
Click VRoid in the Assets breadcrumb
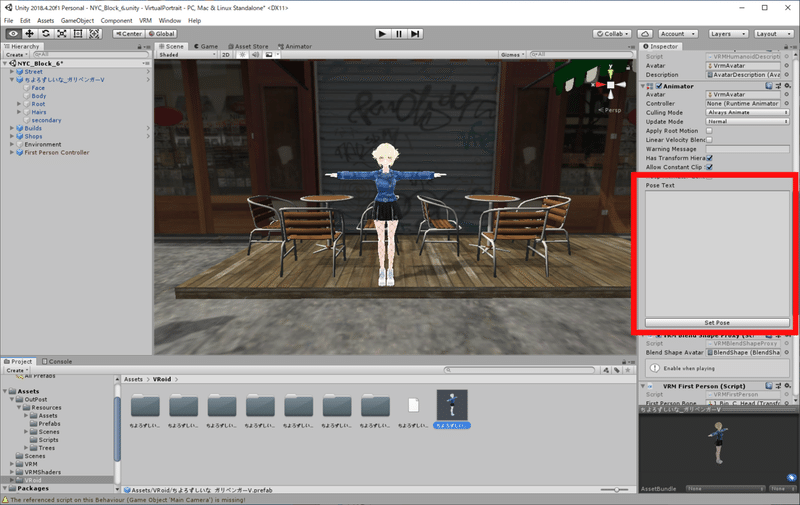(x=162, y=379)
